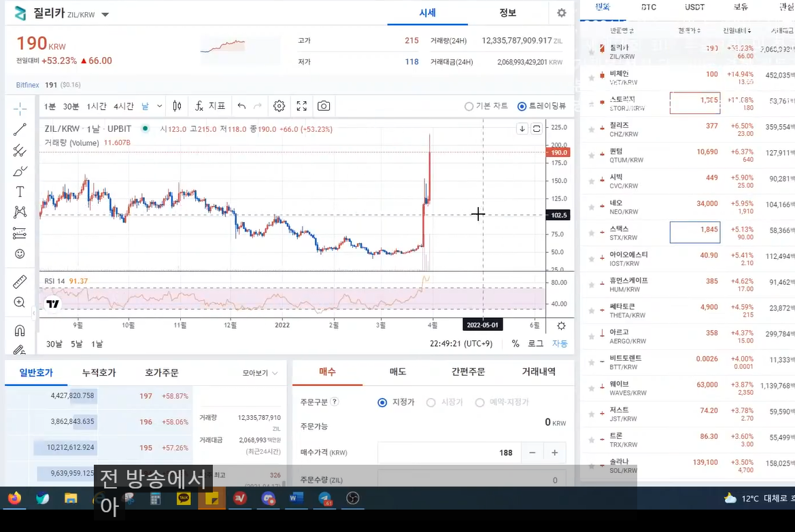
Task: Toggle the magnet snap mode
Action: (20, 331)
